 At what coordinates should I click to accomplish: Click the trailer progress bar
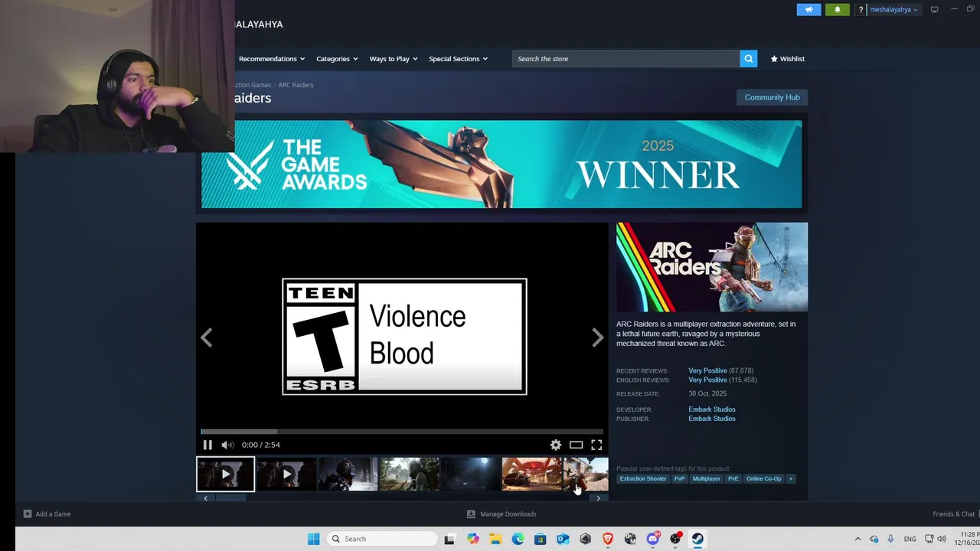tap(402, 432)
